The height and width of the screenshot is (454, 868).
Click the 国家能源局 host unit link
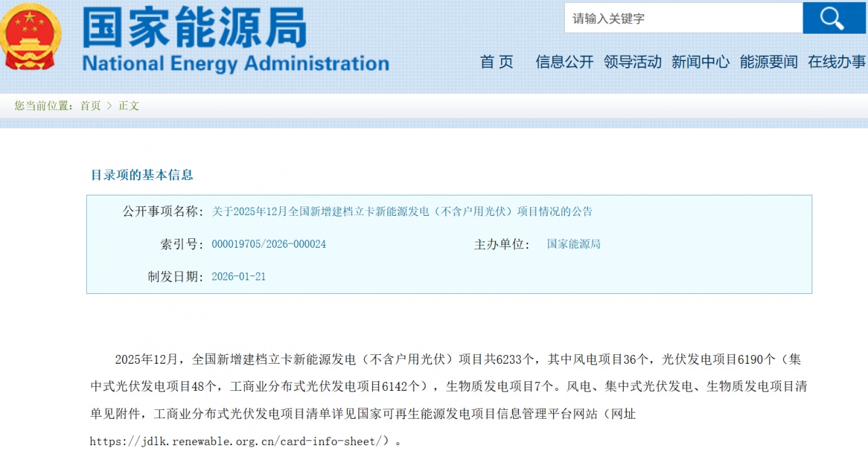click(x=572, y=244)
